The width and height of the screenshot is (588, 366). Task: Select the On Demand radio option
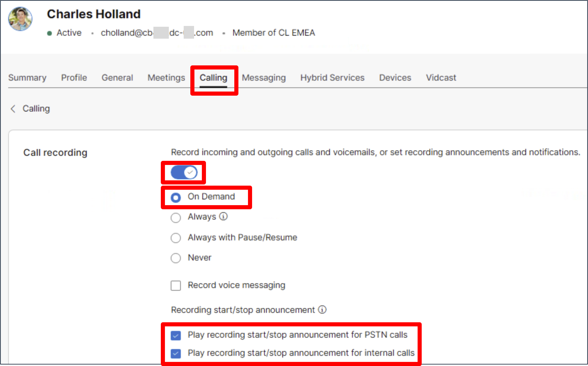(x=176, y=197)
